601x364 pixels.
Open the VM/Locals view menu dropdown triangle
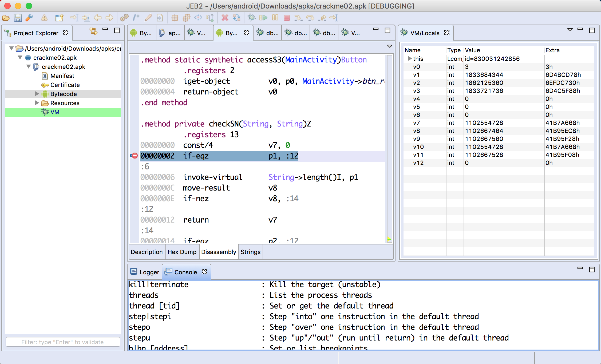point(570,30)
